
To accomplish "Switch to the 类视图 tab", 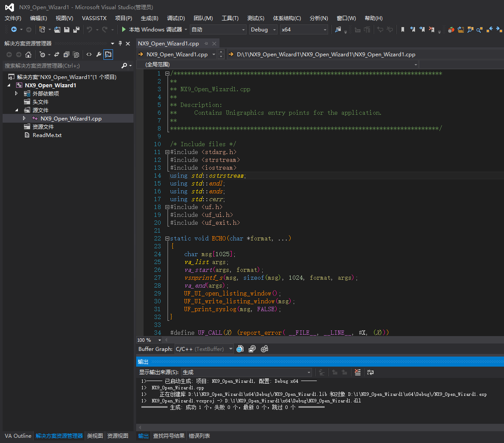I will click(x=95, y=436).
